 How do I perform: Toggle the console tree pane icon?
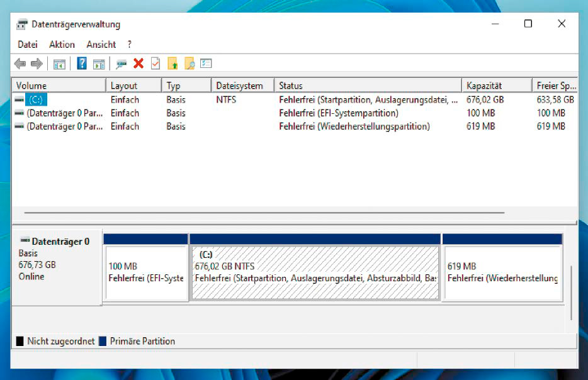(59, 64)
